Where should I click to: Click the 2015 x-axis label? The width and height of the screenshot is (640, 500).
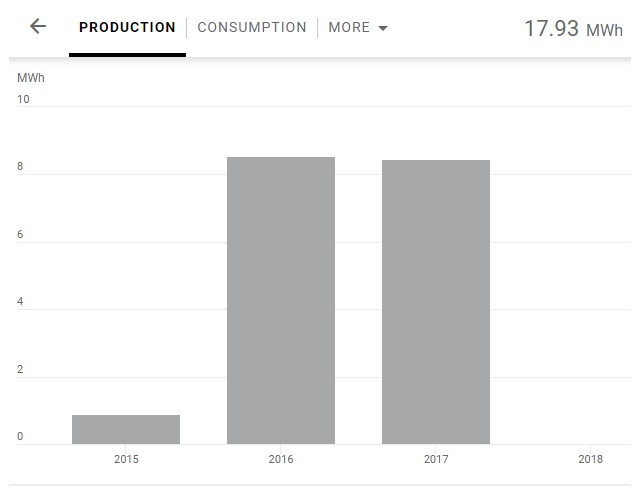(126, 460)
